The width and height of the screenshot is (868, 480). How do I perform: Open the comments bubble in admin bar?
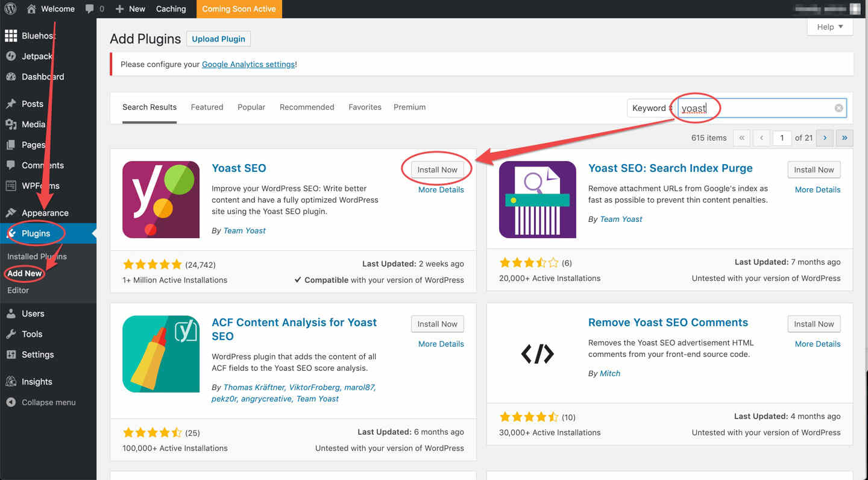(x=95, y=9)
